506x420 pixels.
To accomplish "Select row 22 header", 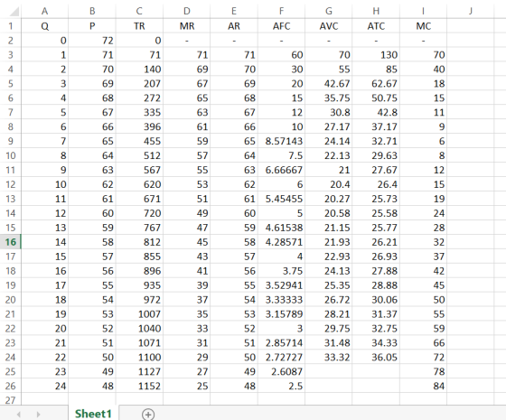I will 11,329.
